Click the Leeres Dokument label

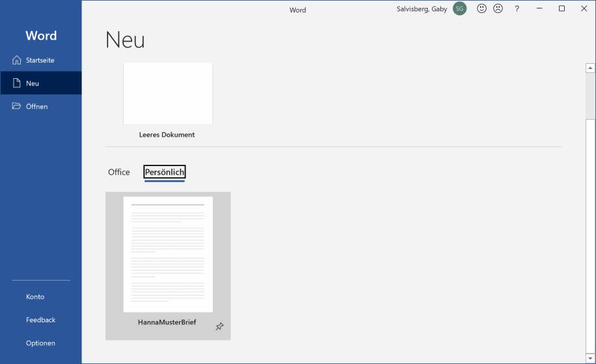coord(167,135)
